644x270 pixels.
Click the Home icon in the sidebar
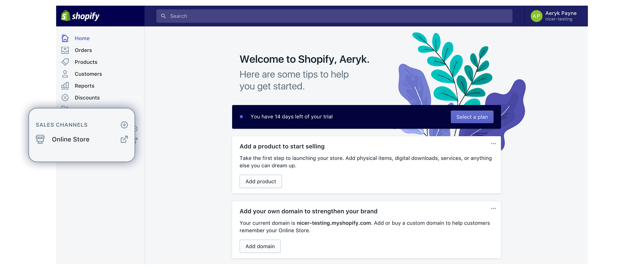coord(65,38)
